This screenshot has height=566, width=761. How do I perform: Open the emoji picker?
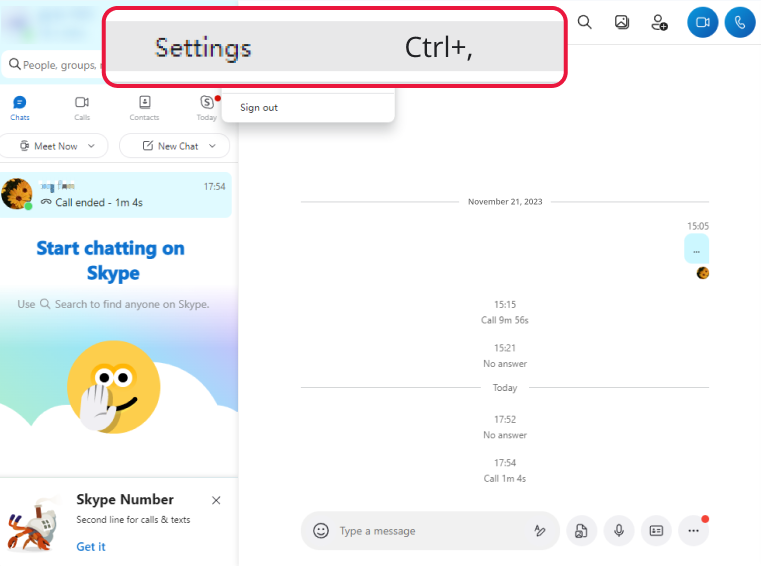[321, 531]
